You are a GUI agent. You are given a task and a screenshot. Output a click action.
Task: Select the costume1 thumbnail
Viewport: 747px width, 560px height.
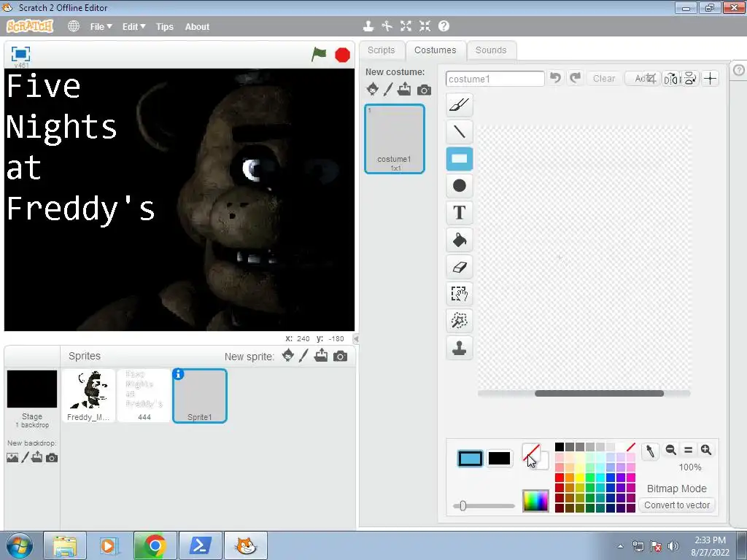coord(395,139)
